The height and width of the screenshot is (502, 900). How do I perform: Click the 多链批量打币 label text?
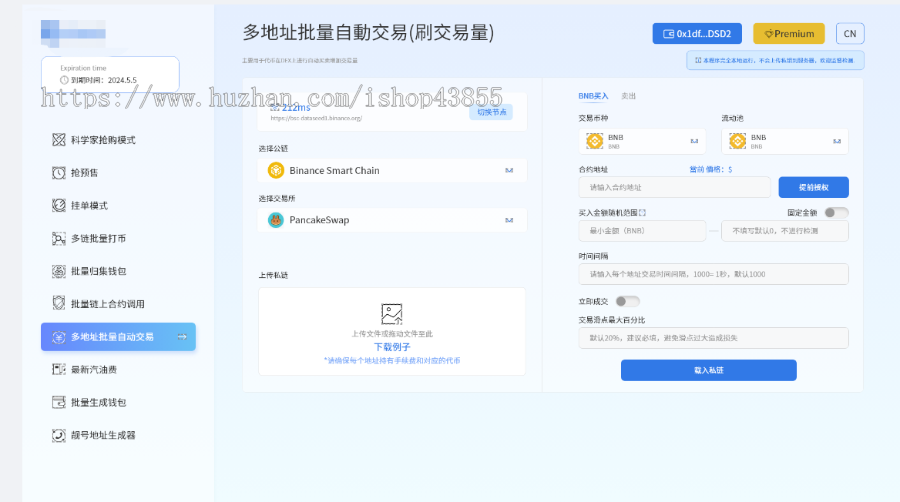tap(99, 239)
